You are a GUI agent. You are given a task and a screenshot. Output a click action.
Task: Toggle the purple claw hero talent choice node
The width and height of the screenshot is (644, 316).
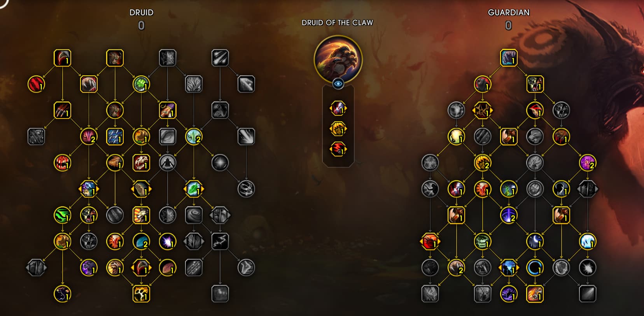[x=338, y=108]
